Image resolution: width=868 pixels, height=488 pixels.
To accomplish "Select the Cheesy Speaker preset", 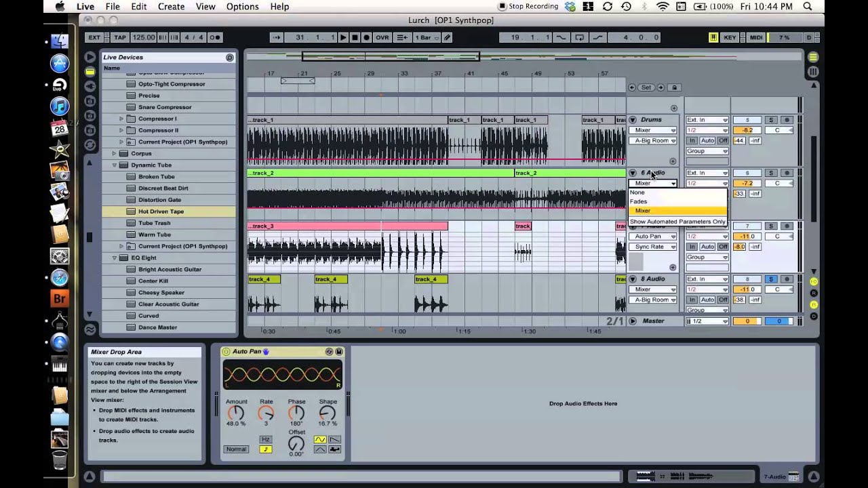I will [169, 293].
